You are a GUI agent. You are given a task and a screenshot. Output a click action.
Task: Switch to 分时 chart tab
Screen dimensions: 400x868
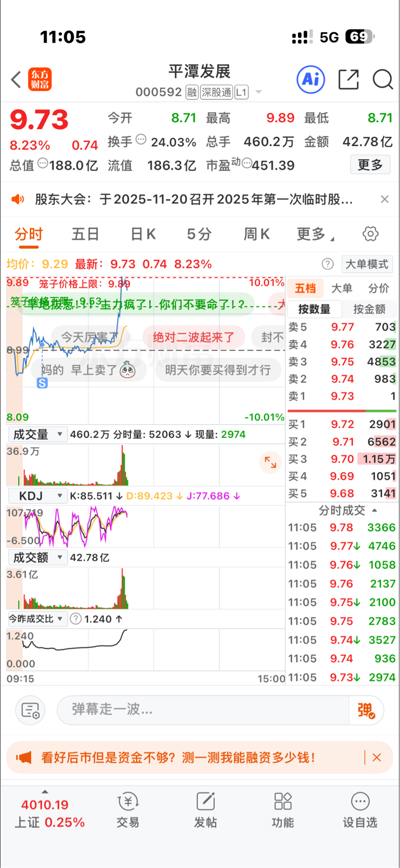tap(29, 234)
